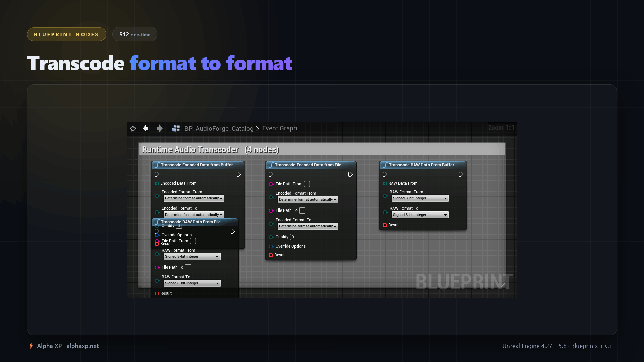This screenshot has height=362, width=644.
Task: Select the Runtime Audio Transcoder comment title bar
Action: 322,149
